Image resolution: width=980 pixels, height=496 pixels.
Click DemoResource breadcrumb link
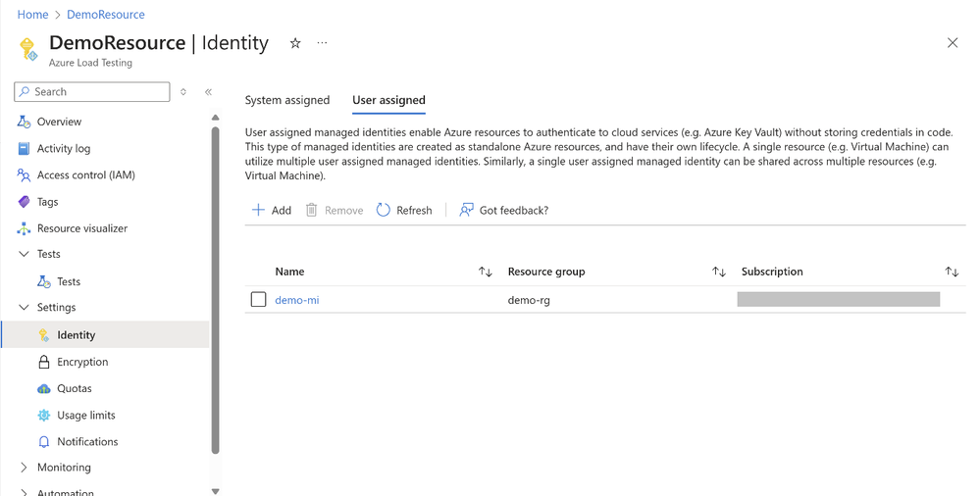(x=106, y=15)
